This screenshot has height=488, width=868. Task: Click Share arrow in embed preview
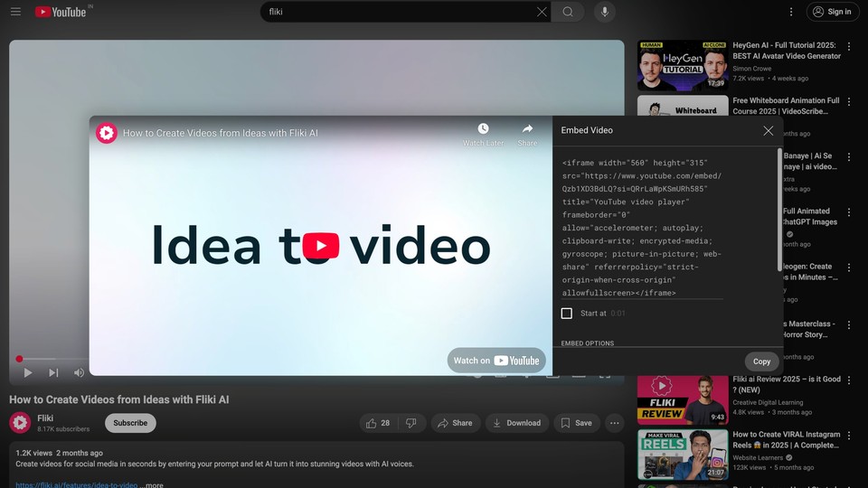coord(527,135)
